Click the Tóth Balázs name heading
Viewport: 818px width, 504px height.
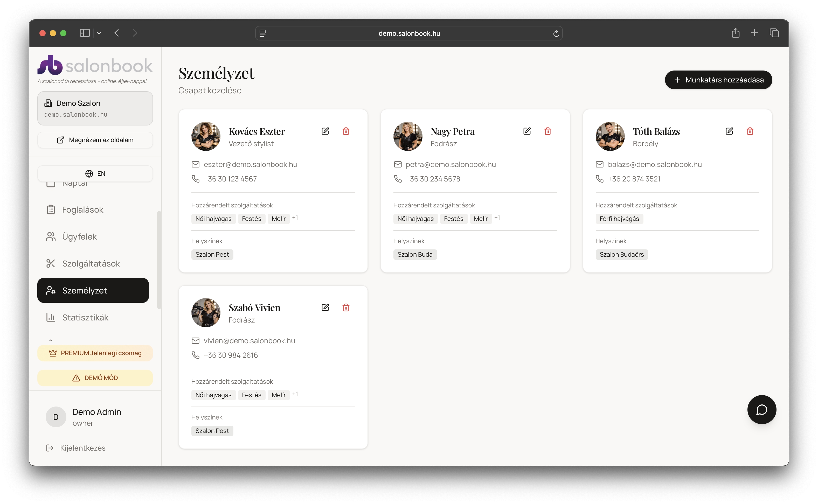pyautogui.click(x=656, y=131)
